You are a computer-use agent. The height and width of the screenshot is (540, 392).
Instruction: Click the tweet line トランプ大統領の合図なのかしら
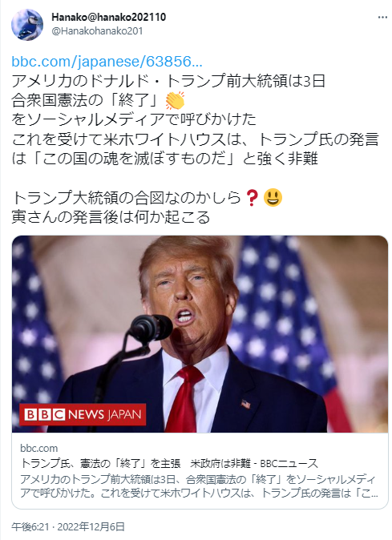[126, 198]
